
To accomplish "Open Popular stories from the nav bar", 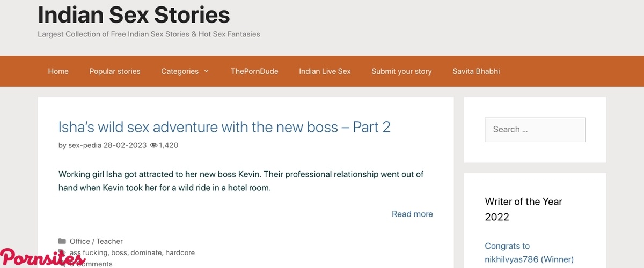I will 115,71.
